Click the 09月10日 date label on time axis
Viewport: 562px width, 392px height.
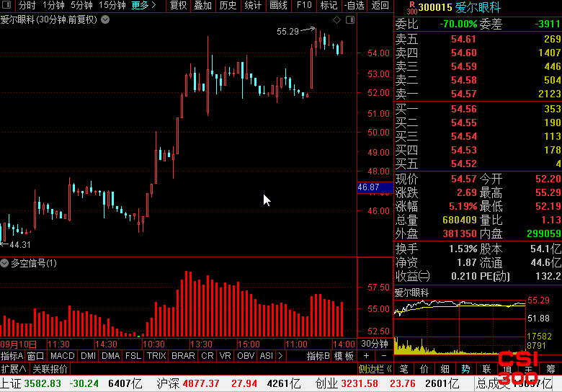click(19, 344)
